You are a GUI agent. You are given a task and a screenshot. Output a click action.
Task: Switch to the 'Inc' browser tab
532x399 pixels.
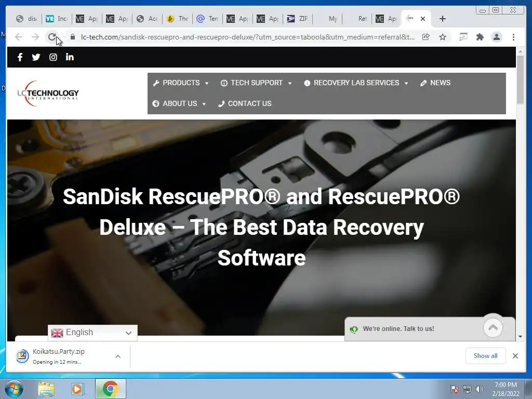pos(57,19)
